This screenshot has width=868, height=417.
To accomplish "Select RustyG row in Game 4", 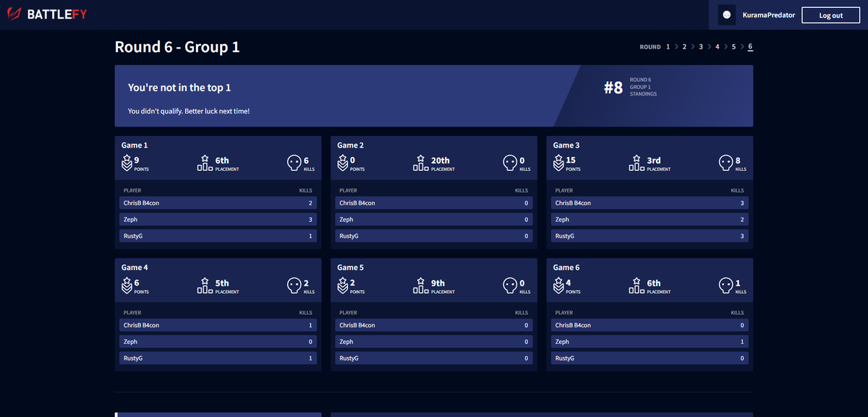I will [x=218, y=358].
